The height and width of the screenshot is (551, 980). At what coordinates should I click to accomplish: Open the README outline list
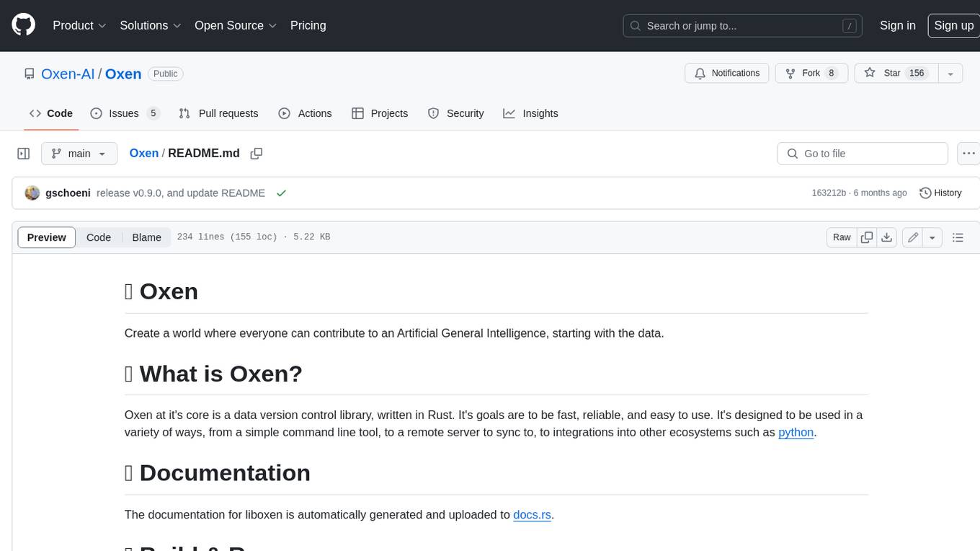(x=958, y=237)
